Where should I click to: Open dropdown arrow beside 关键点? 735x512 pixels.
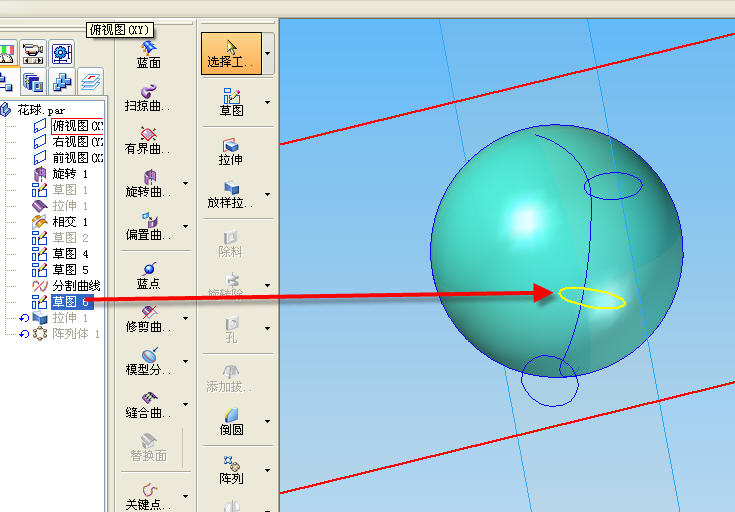(186, 496)
